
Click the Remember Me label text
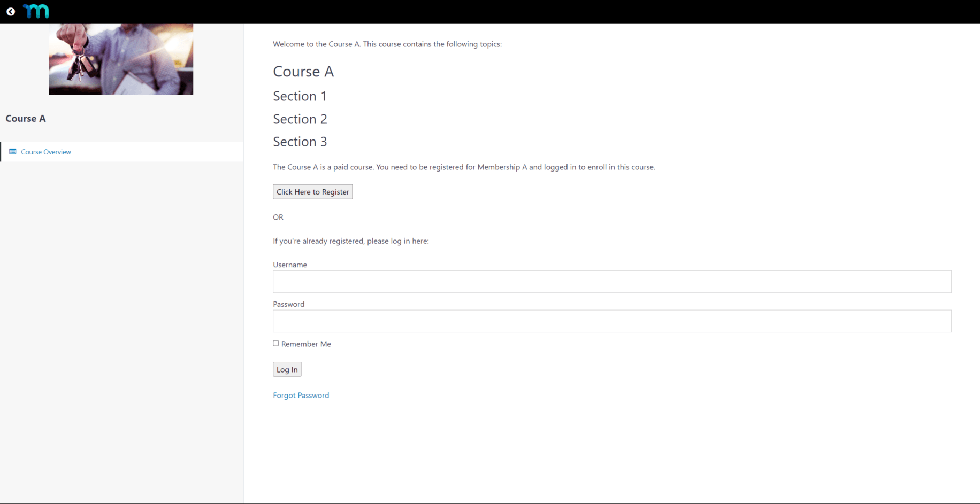tap(306, 344)
